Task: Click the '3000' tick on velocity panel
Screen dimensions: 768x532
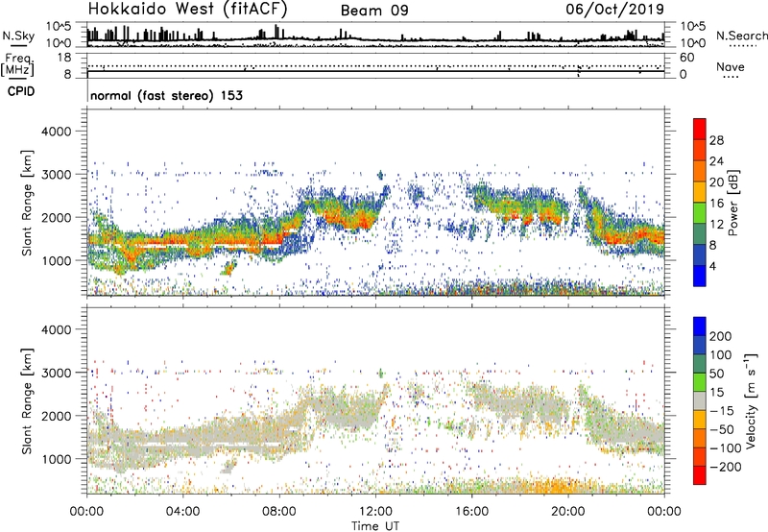Action: (57, 373)
